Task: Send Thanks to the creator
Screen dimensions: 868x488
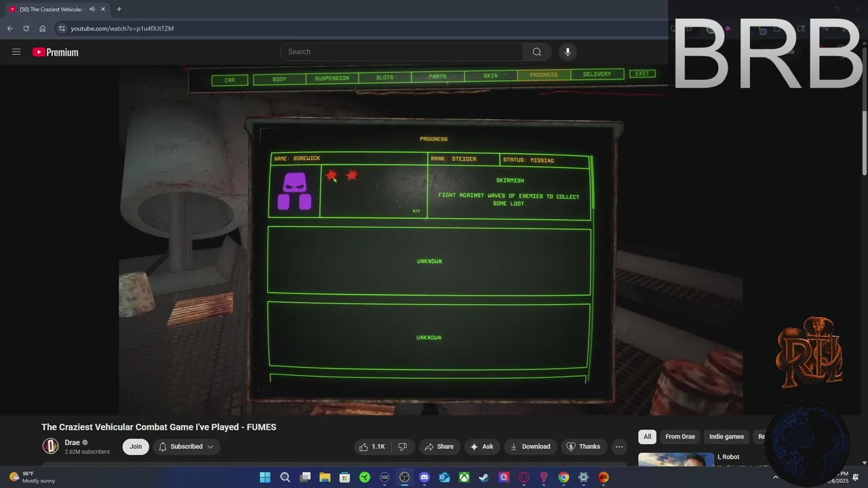Action: (x=583, y=447)
